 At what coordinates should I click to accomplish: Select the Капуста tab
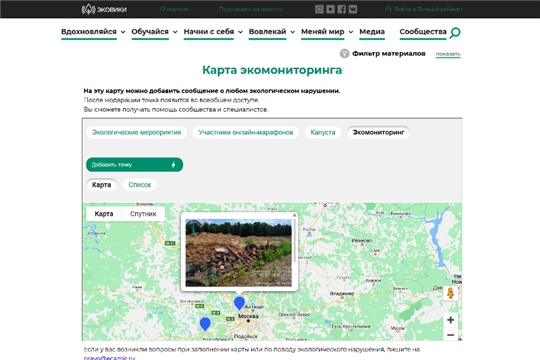pos(323,132)
